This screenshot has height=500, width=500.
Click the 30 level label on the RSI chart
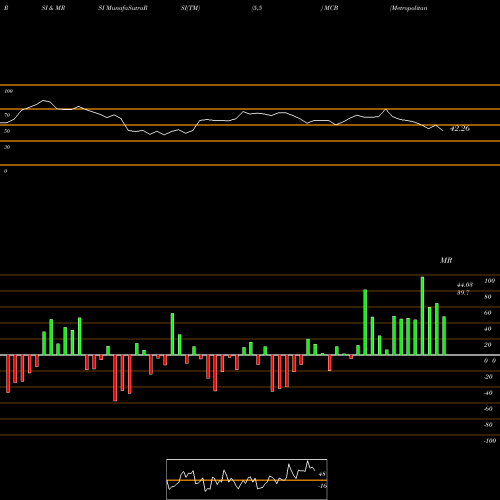[x=7, y=147]
